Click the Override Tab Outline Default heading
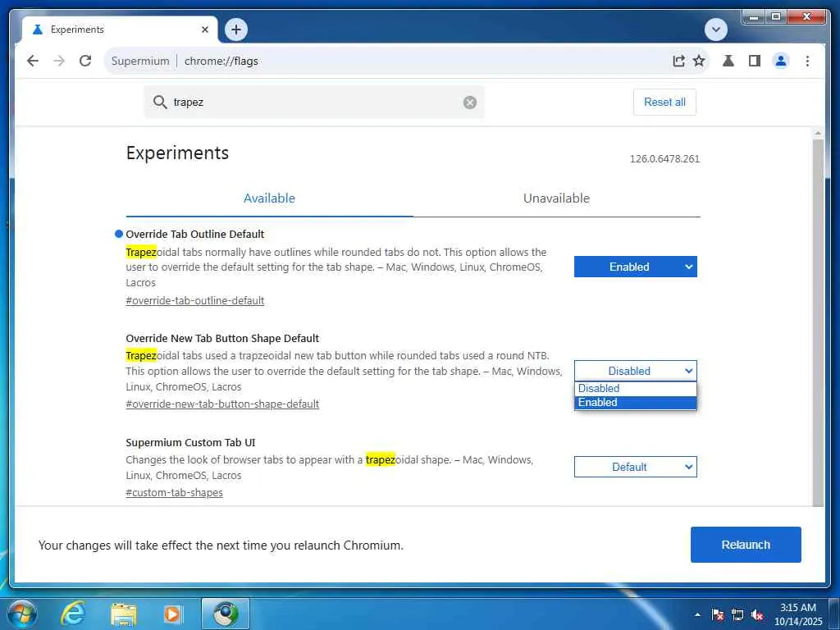The width and height of the screenshot is (840, 630). pyautogui.click(x=194, y=234)
